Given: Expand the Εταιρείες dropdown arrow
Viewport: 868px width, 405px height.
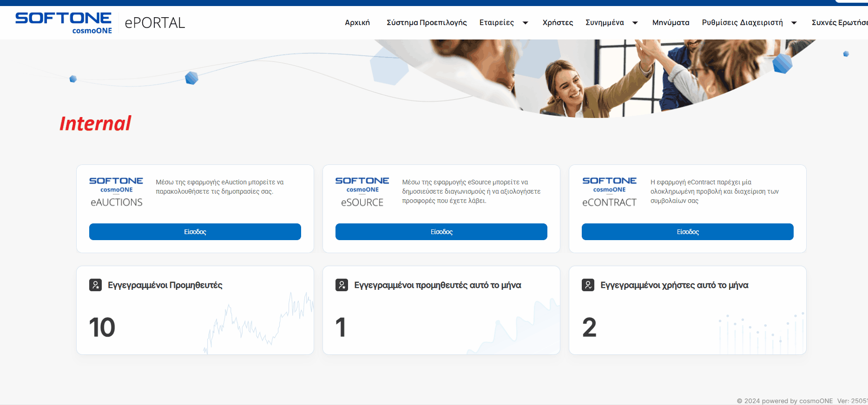Looking at the screenshot, I should click(x=526, y=23).
